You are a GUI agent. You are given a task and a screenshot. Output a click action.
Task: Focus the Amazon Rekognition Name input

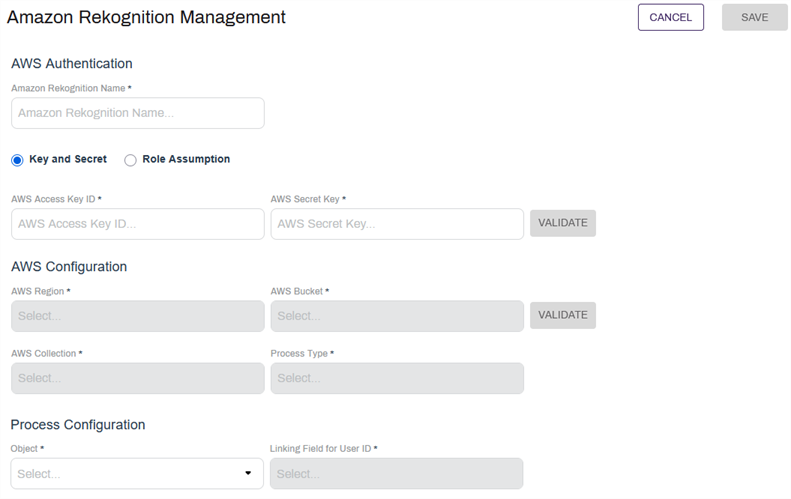coord(138,113)
